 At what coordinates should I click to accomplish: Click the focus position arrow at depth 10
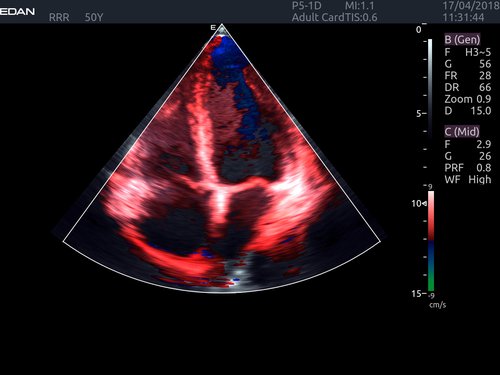[x=425, y=203]
